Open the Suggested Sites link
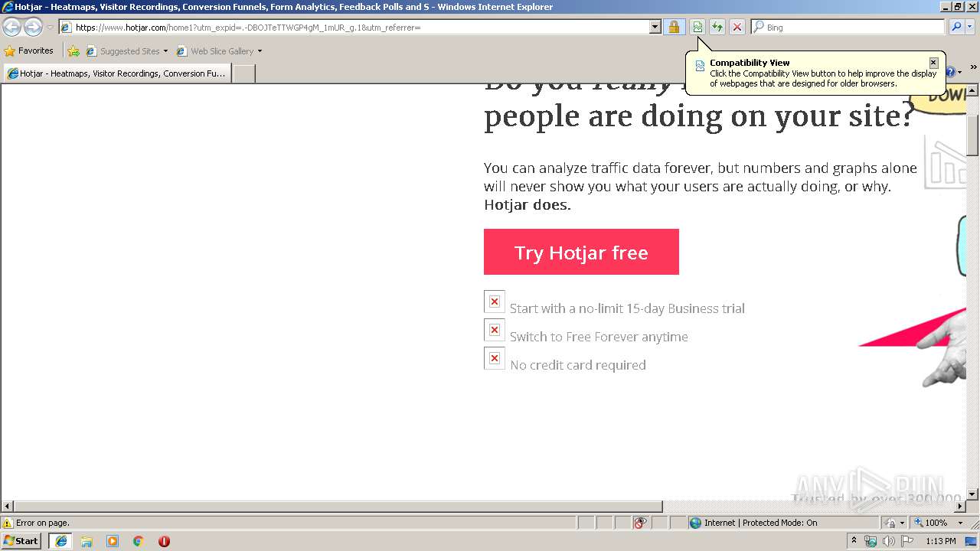Viewport: 980px width, 551px height. [x=122, y=51]
